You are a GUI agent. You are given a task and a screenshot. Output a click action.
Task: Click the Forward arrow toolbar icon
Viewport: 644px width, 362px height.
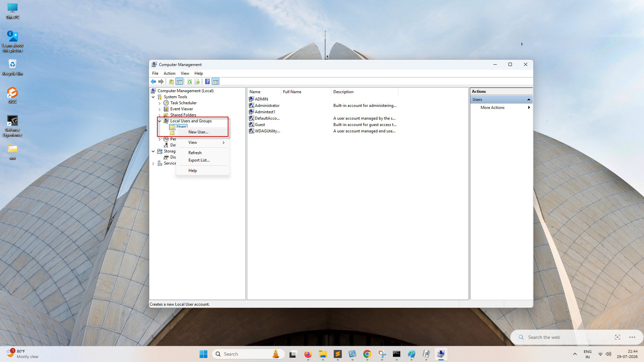[161, 81]
